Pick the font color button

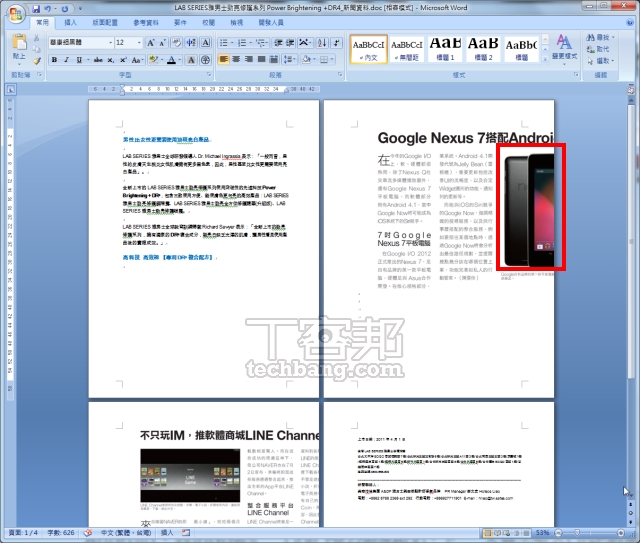click(x=171, y=60)
